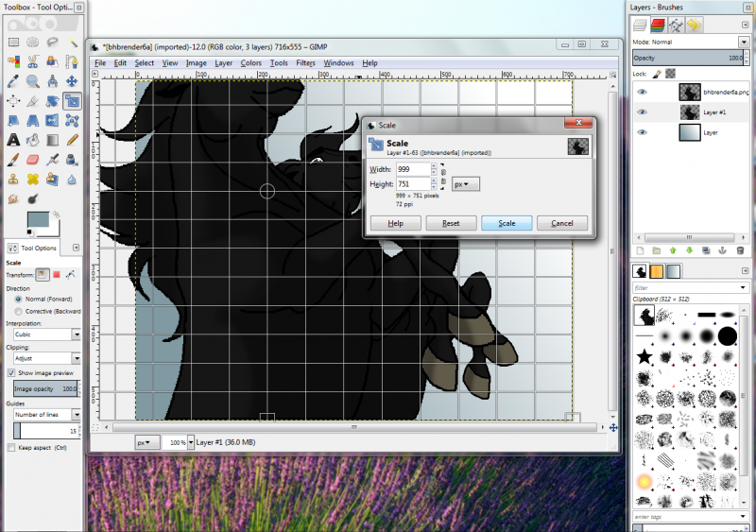The image size is (756, 532).
Task: Select the Pencil tool
Action: click(72, 140)
